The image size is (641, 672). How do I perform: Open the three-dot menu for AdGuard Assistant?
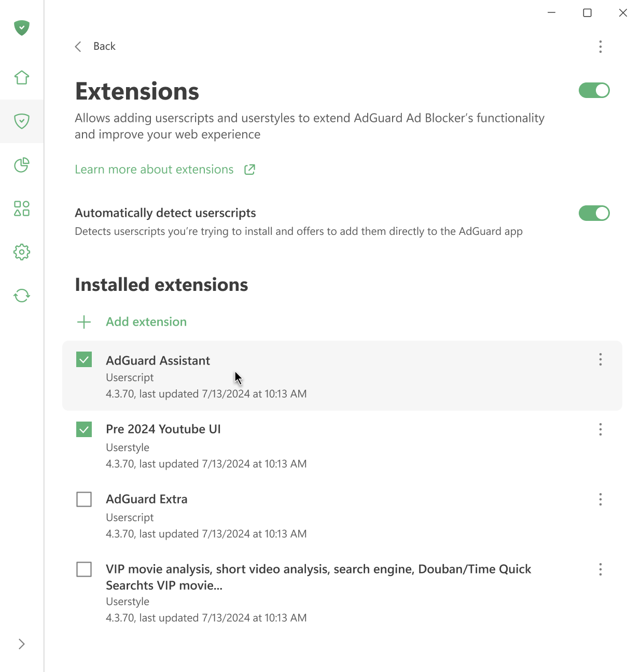pyautogui.click(x=600, y=359)
